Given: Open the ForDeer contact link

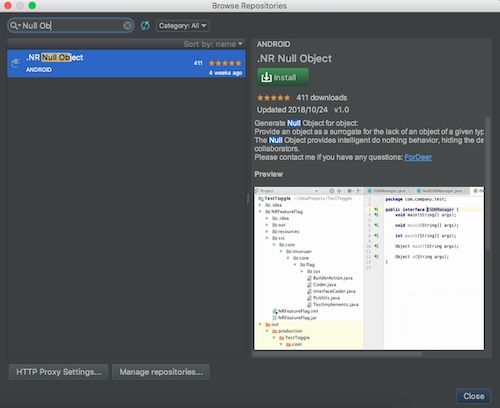Looking at the screenshot, I should point(418,157).
